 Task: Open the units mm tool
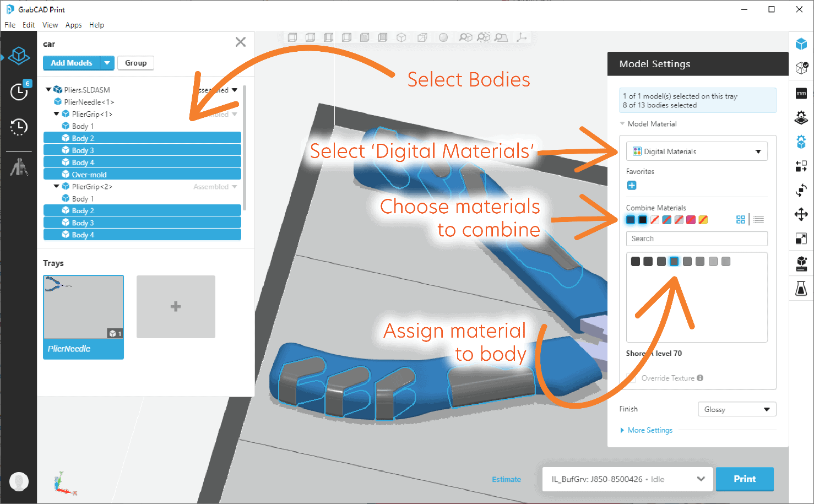[801, 93]
